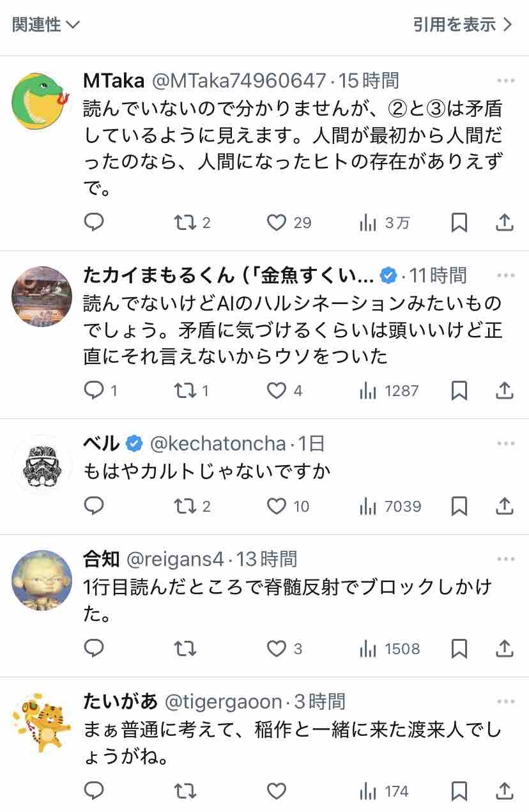Bookmark MTaka's comment
The width and height of the screenshot is (529, 812).
click(459, 222)
